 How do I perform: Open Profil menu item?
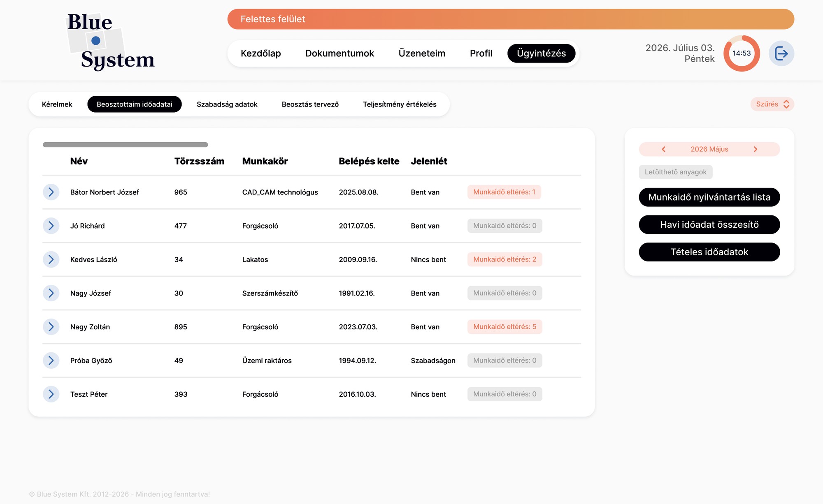pos(481,53)
